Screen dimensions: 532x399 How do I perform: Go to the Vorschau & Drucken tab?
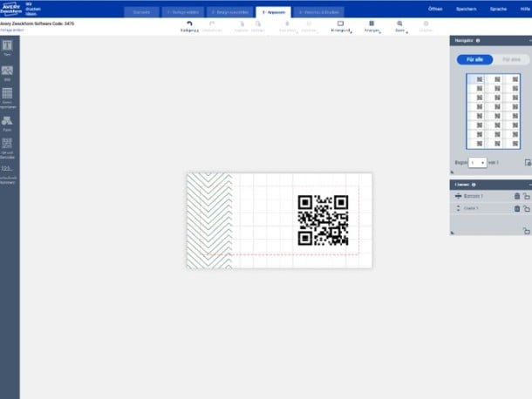coord(319,12)
